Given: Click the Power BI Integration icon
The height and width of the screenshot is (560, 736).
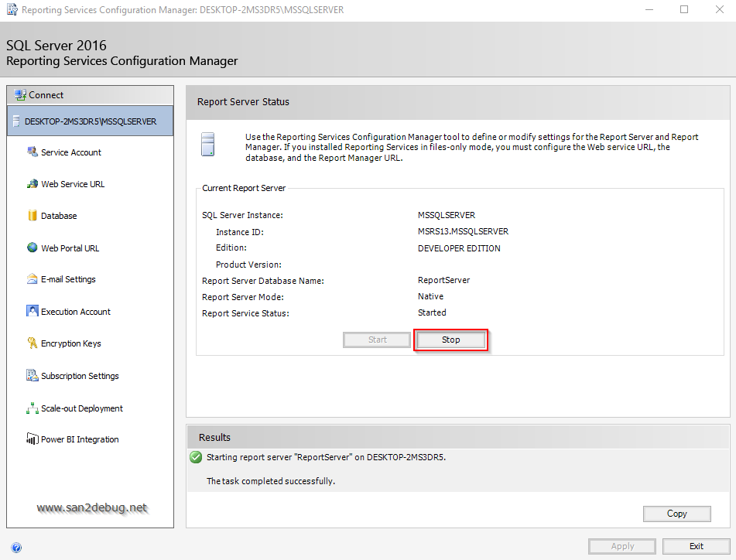Looking at the screenshot, I should point(33,439).
